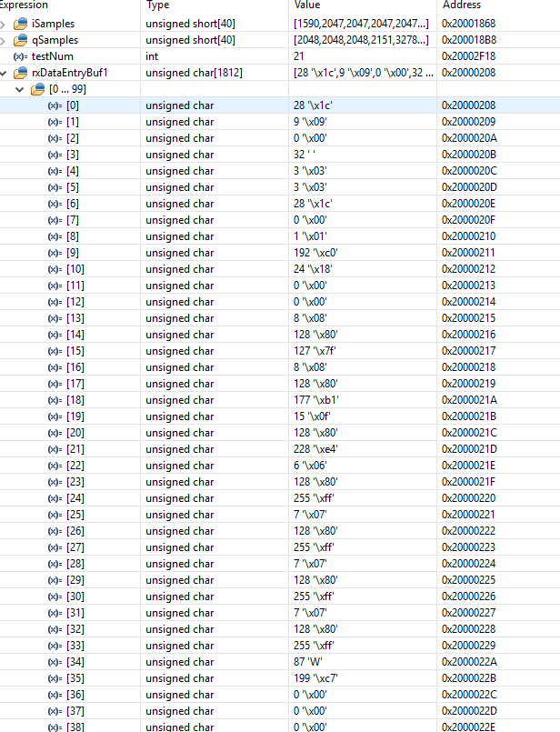The image size is (560, 732).
Task: Click address 0x2000022A
Action: (x=469, y=662)
